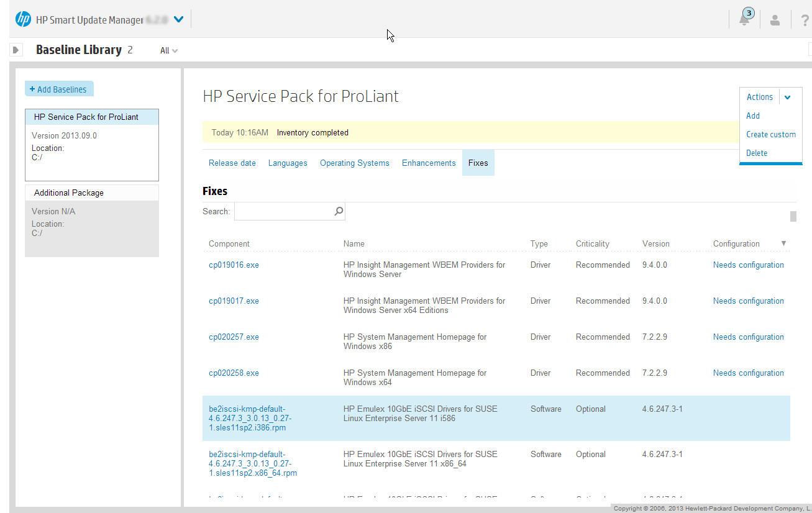Click the Baseline Library title
Viewport: 812px width, 513px height.
point(79,50)
